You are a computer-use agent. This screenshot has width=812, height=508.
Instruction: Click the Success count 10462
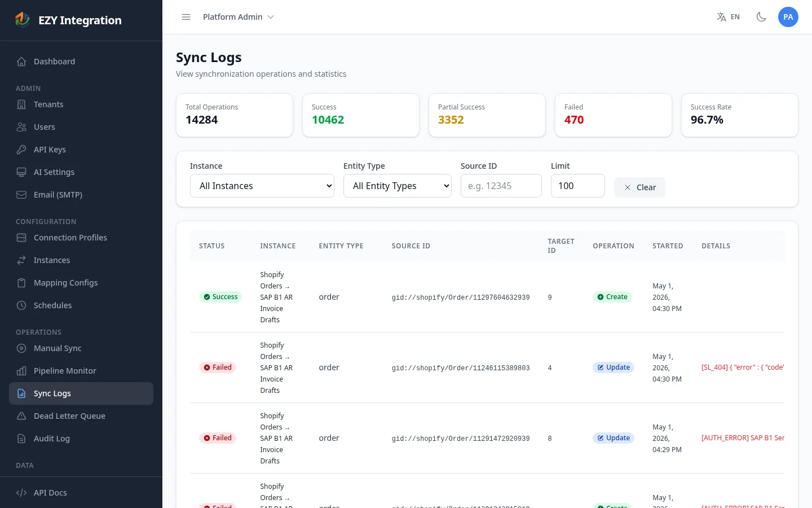(x=328, y=120)
